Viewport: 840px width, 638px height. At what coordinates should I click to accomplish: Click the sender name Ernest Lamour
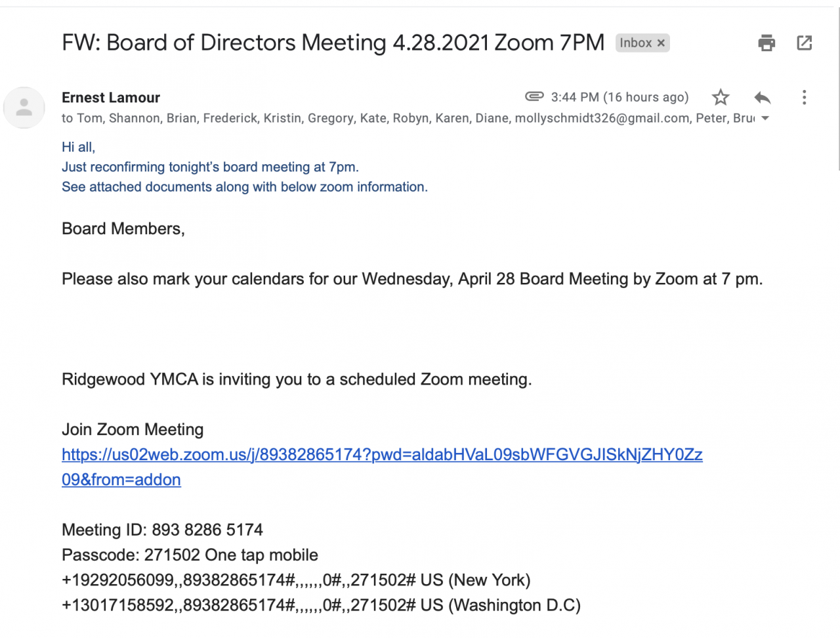point(111,98)
